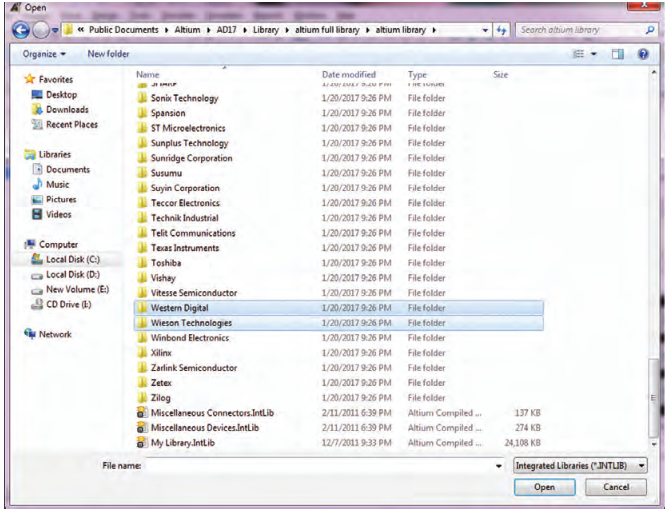
Task: Open the Organize menu
Action: 44,54
